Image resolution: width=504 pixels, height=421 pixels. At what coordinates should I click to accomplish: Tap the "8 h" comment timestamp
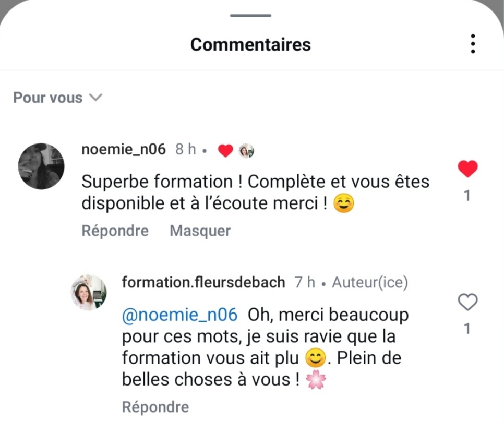coord(186,150)
